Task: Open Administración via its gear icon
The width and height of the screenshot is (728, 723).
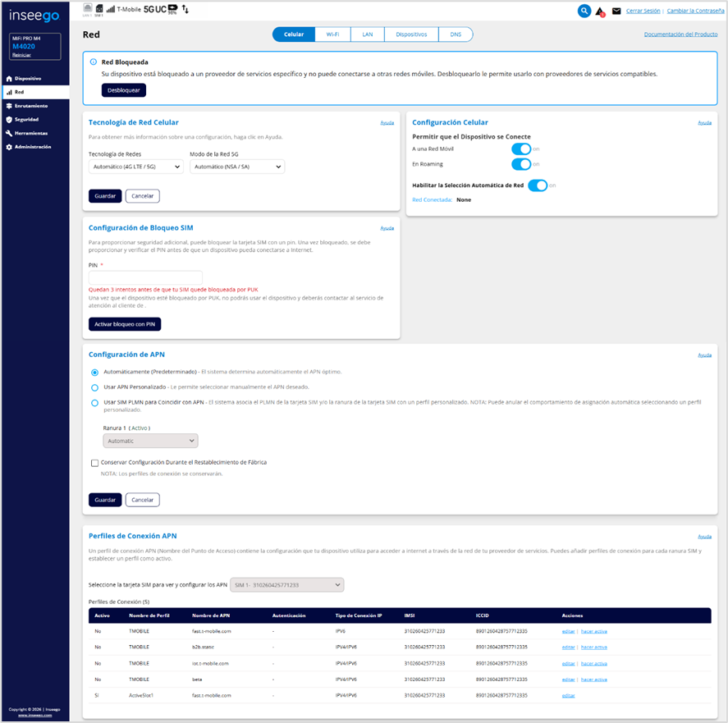Action: (x=9, y=147)
